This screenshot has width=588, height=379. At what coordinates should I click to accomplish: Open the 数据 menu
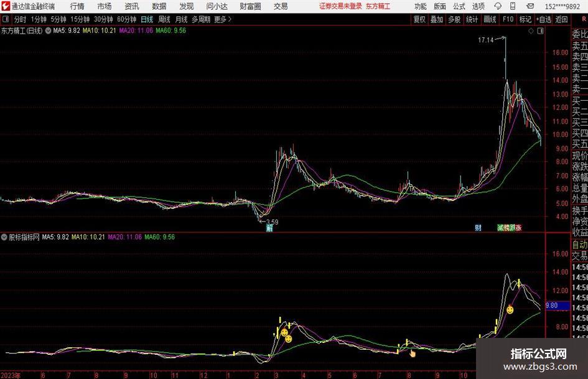tap(159, 6)
